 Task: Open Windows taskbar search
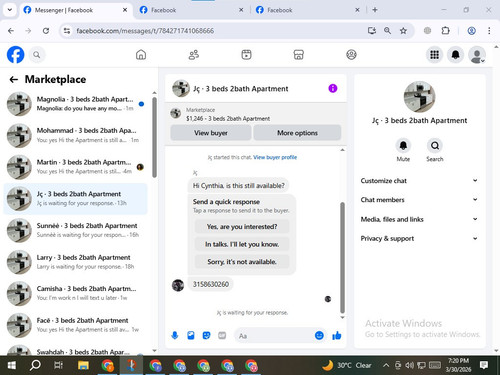click(x=35, y=365)
